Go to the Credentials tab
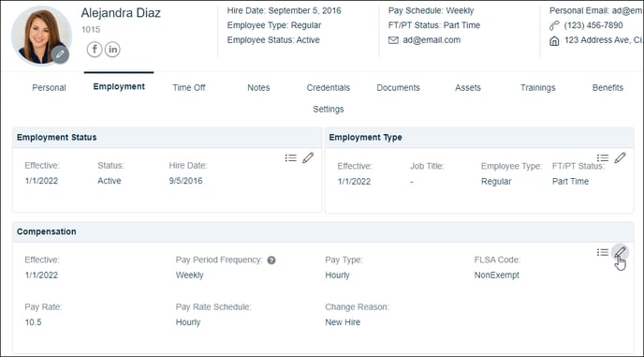644x357 pixels. pyautogui.click(x=329, y=87)
